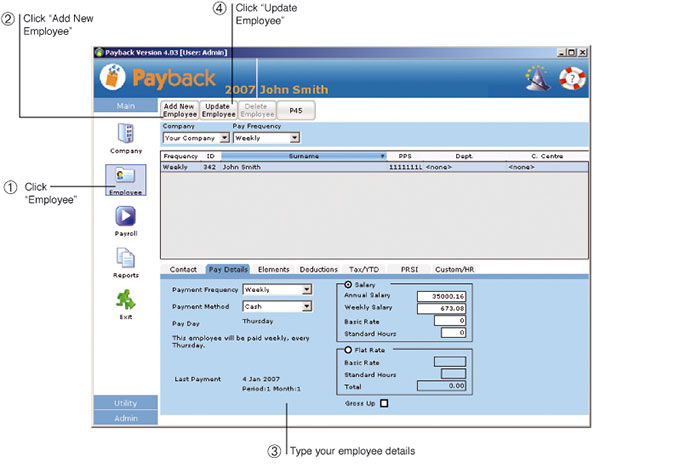Open the Payroll play icon
The width and height of the screenshot is (680, 468).
point(125,217)
